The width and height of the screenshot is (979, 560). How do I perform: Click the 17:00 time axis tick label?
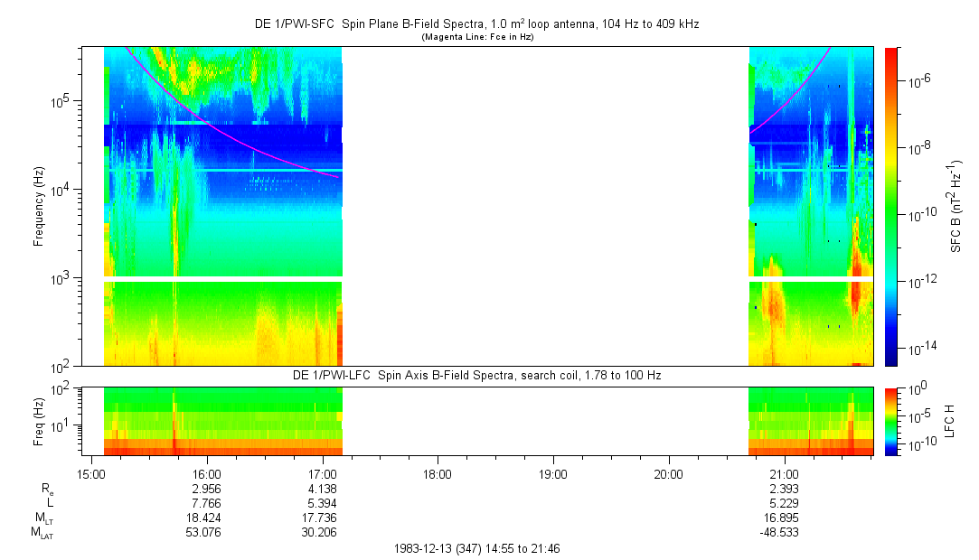323,473
